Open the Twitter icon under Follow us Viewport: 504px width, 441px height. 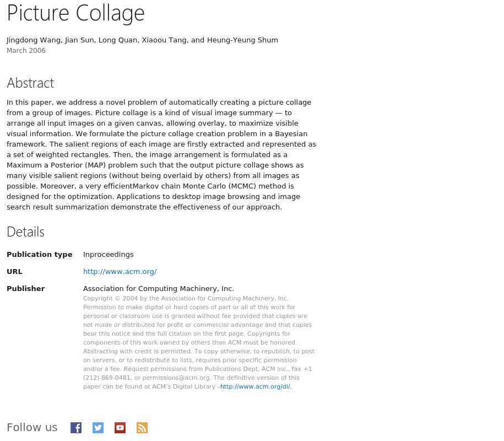(98, 428)
